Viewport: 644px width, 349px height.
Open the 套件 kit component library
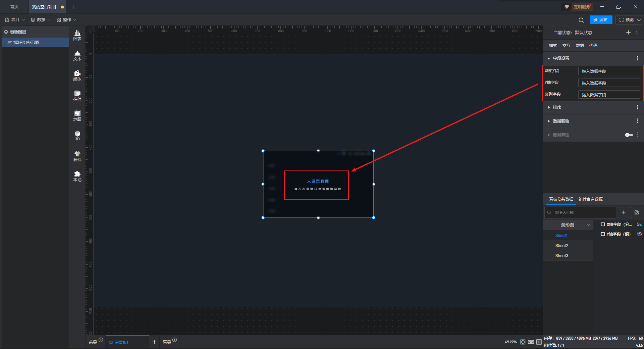click(77, 156)
